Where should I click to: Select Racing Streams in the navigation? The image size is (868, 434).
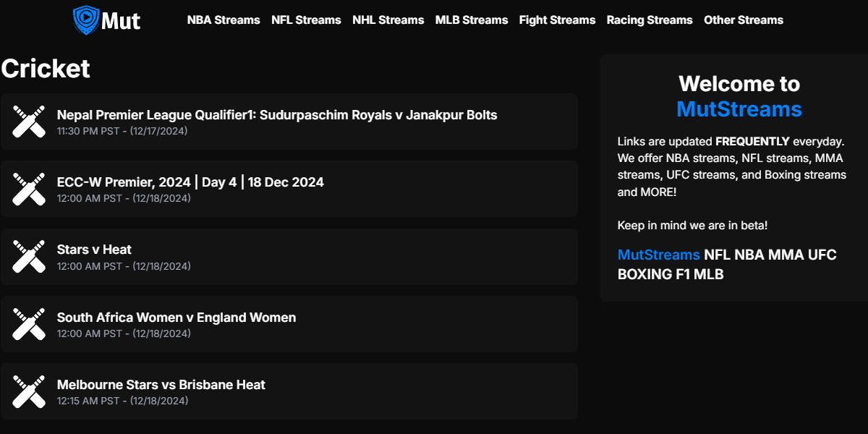point(650,20)
